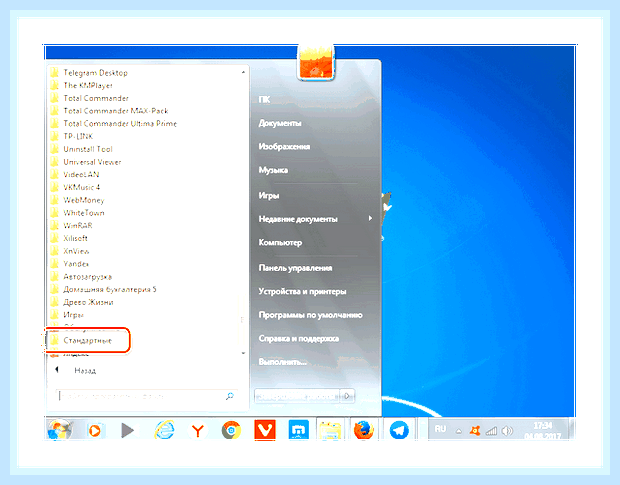This screenshot has height=485, width=620.
Task: Click the Start menu search field
Action: (147, 396)
